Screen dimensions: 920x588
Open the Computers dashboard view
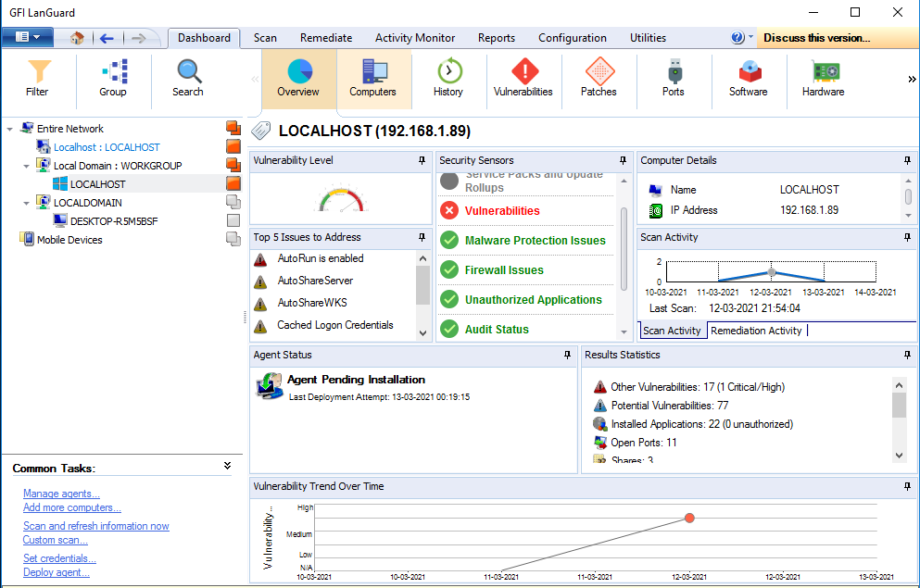(x=373, y=79)
